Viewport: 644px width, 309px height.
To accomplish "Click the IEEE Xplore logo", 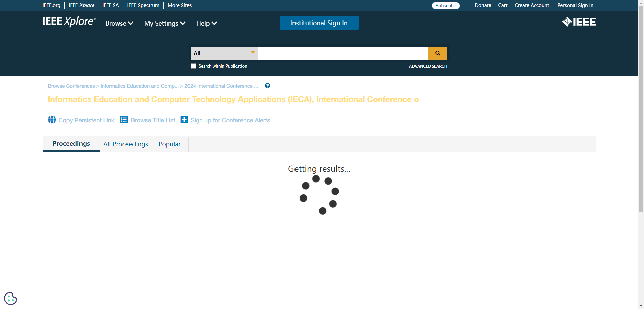I will click(x=69, y=21).
